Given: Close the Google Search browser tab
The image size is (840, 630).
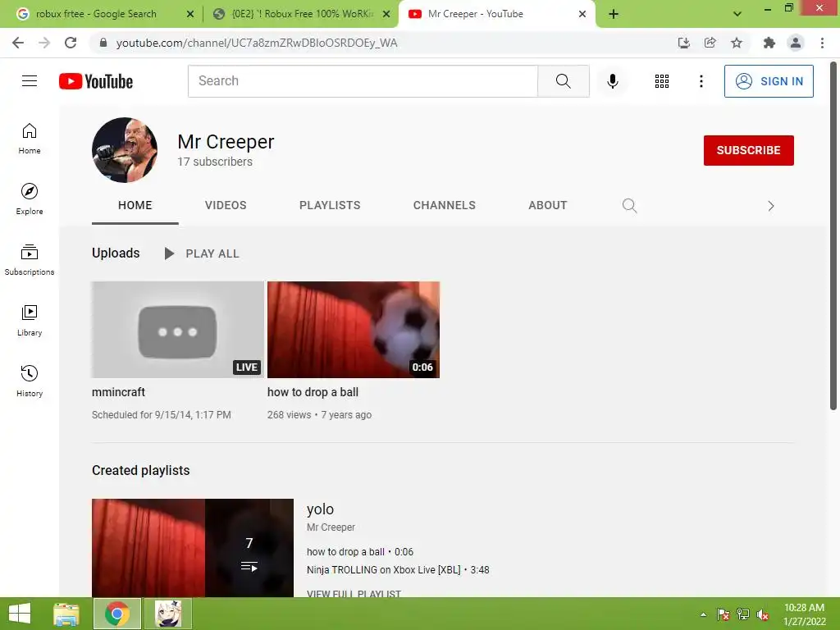Looking at the screenshot, I should tap(190, 14).
